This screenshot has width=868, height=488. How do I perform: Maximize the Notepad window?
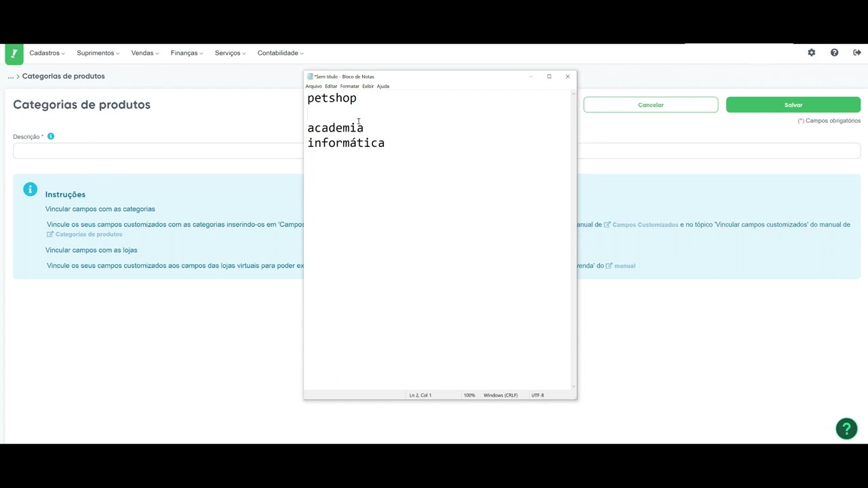click(x=549, y=77)
